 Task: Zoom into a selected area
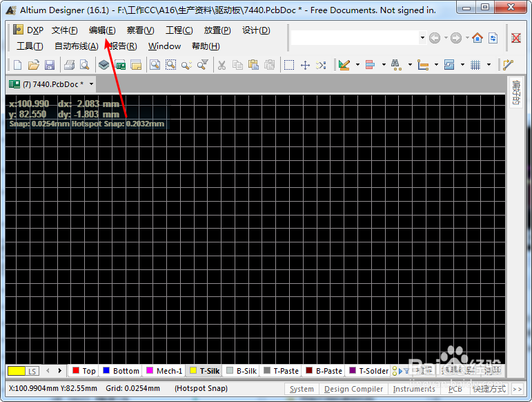pos(170,65)
